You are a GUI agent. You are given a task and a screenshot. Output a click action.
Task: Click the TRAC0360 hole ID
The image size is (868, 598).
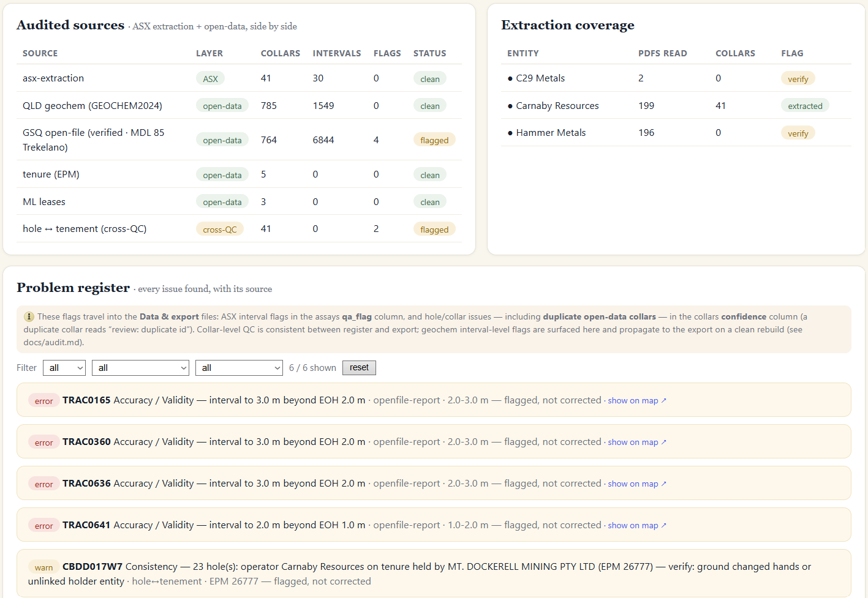click(x=86, y=442)
